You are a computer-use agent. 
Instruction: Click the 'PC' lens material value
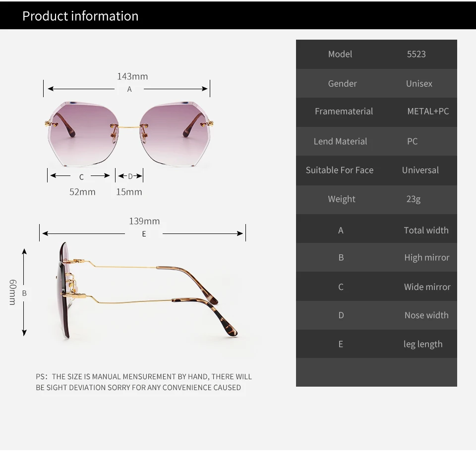click(x=412, y=141)
